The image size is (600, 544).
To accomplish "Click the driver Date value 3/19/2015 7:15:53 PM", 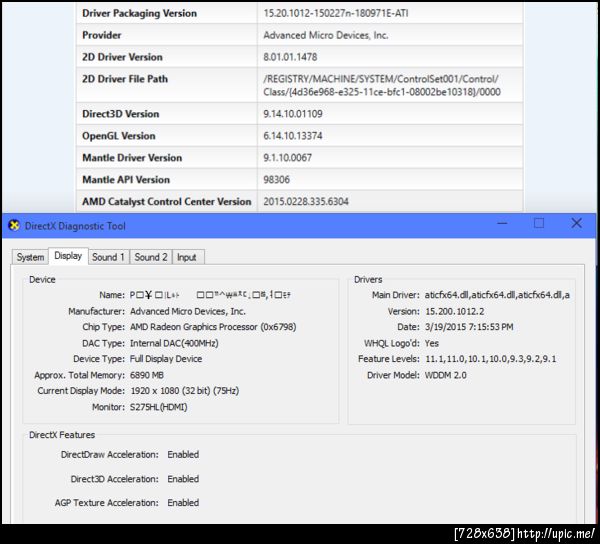I will 469,327.
